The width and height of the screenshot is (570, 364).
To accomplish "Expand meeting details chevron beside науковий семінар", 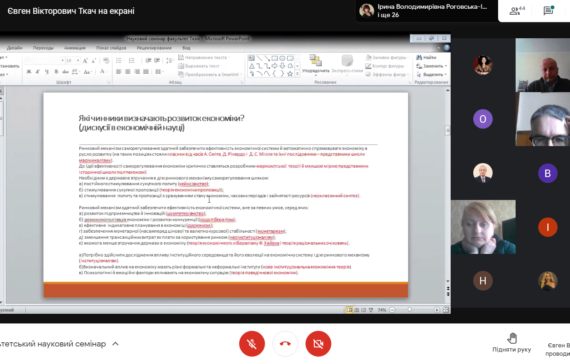I will click(x=115, y=344).
